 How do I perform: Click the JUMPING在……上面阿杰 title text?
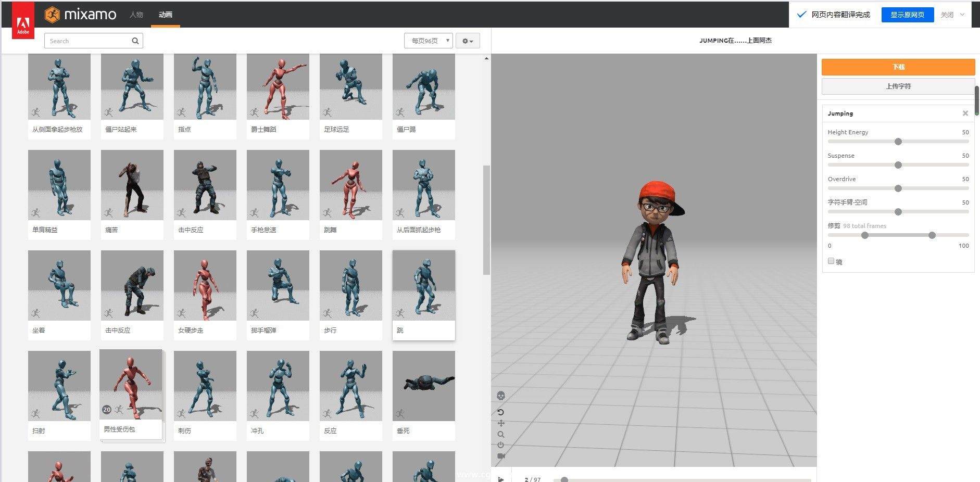[735, 41]
